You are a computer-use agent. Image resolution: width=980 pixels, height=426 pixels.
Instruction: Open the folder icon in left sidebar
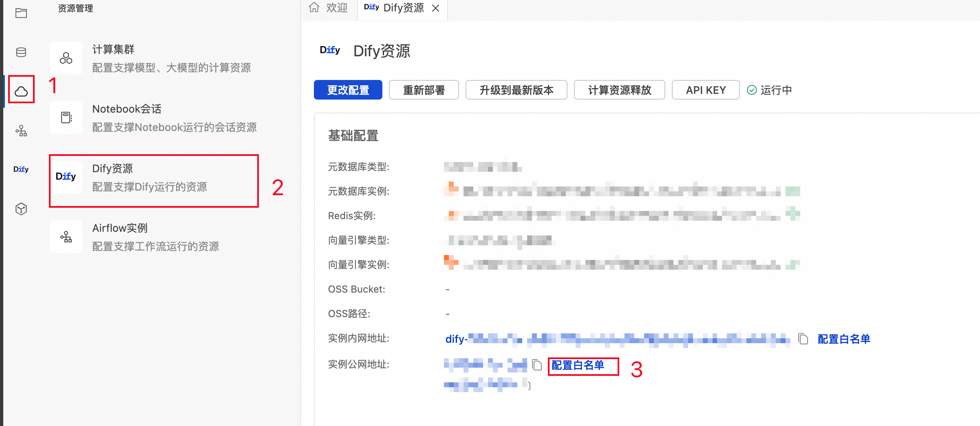pos(21,13)
